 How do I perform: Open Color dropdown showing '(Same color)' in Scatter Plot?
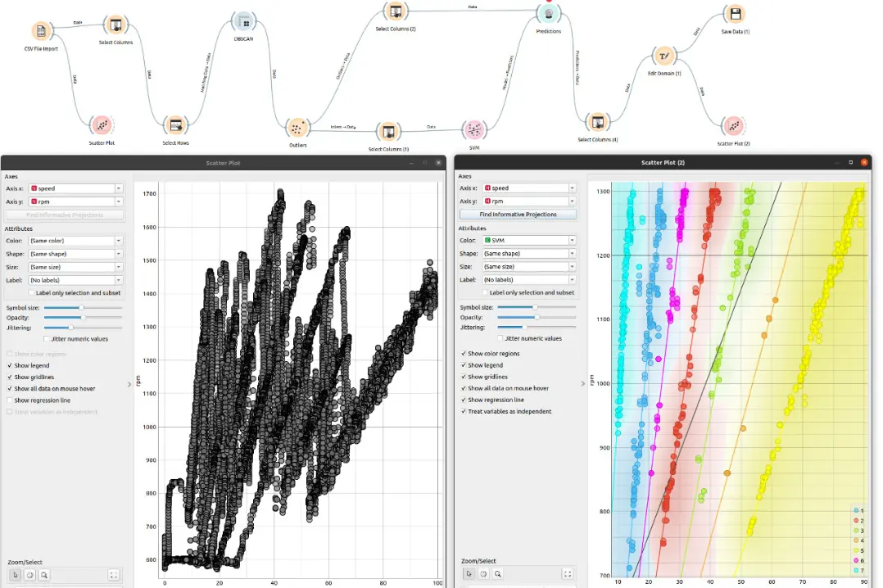tap(76, 241)
